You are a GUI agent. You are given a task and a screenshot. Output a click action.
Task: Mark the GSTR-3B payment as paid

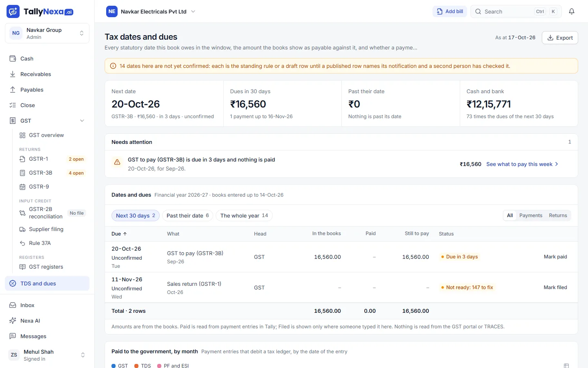[555, 257]
